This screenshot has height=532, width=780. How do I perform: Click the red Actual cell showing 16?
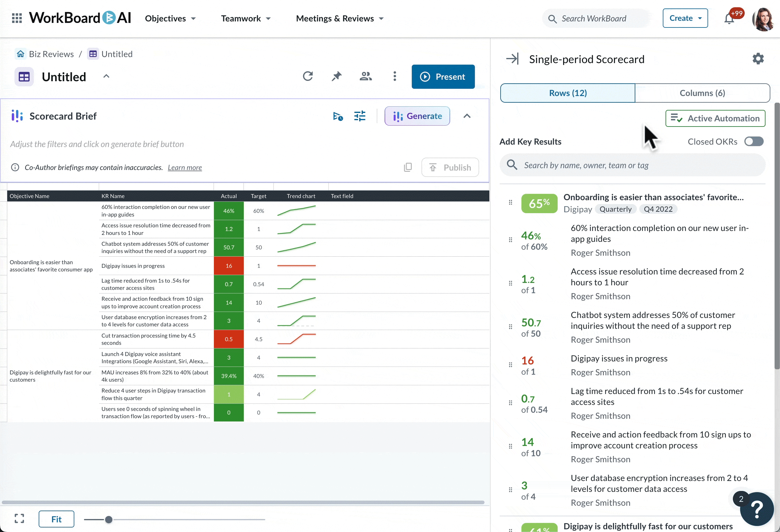point(229,266)
